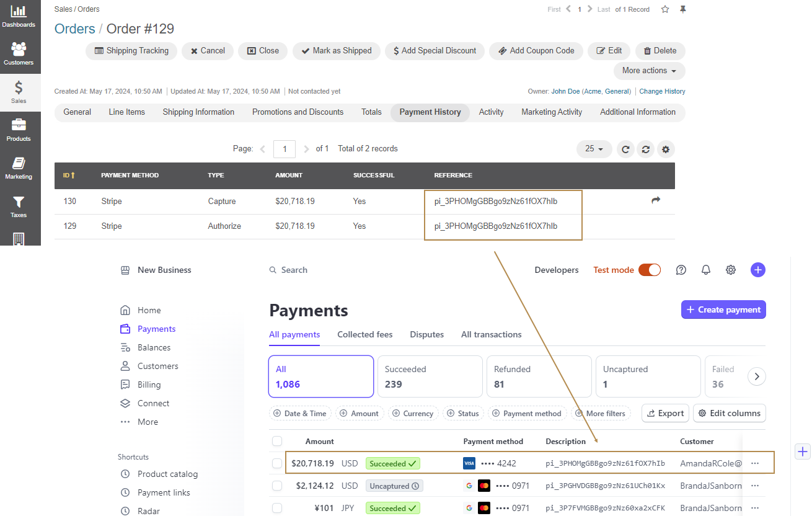Open Stripe help question mark icon
812x516 pixels.
tap(681, 270)
